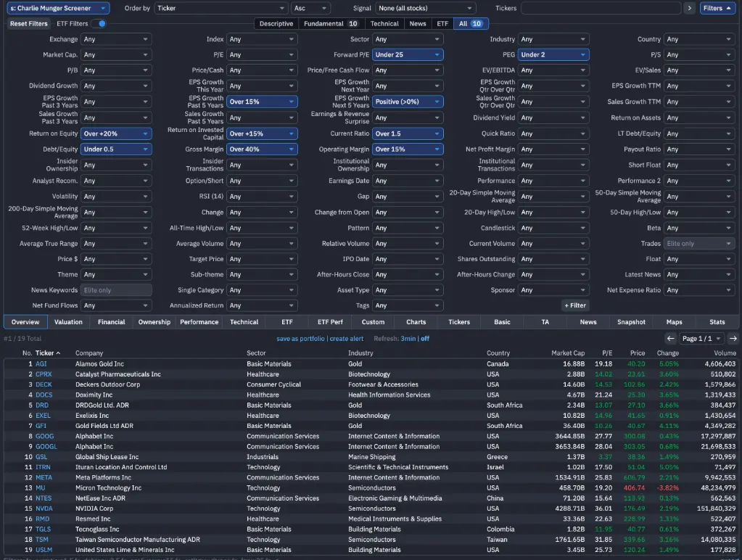Open AGI ticker link

(41, 364)
